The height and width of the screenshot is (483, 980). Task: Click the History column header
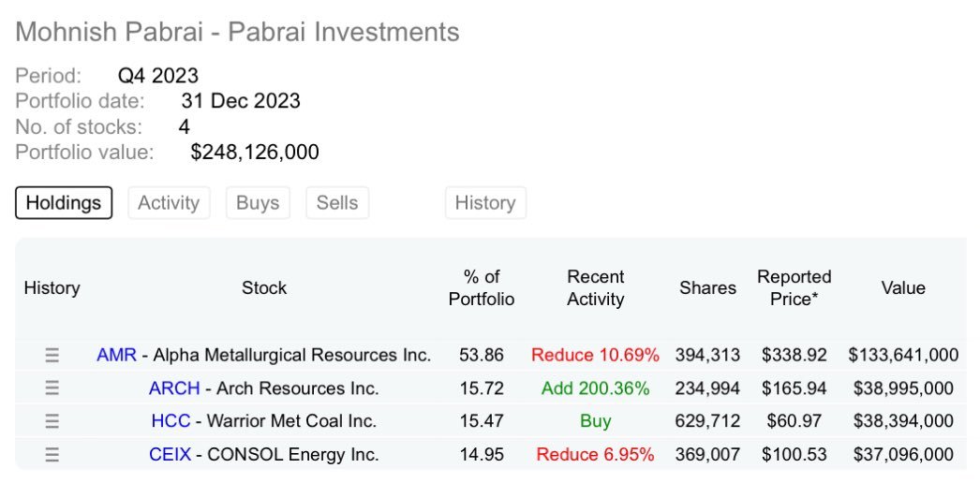(x=52, y=288)
